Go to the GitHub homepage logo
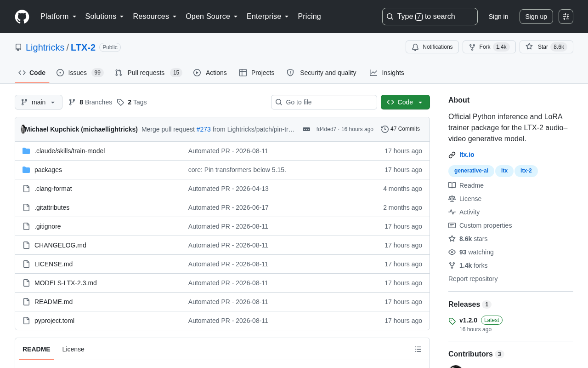This screenshot has height=368, width=588. (x=22, y=17)
